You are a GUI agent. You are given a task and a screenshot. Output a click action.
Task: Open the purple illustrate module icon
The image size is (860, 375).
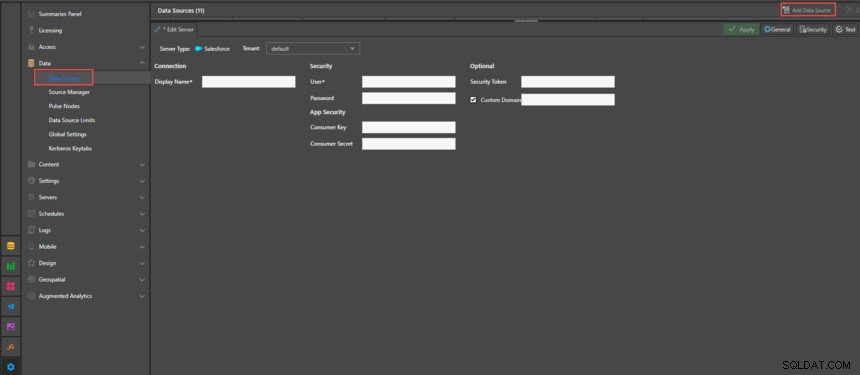[10, 327]
